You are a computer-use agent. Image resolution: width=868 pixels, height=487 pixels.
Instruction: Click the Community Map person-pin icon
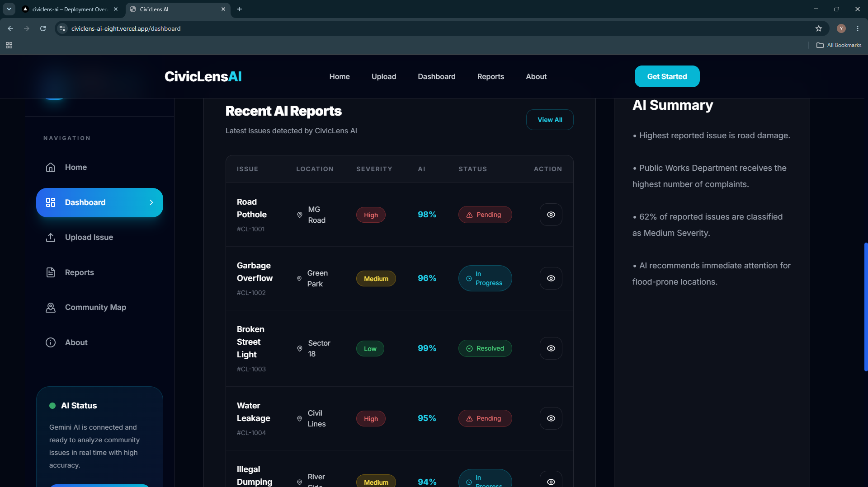click(51, 307)
